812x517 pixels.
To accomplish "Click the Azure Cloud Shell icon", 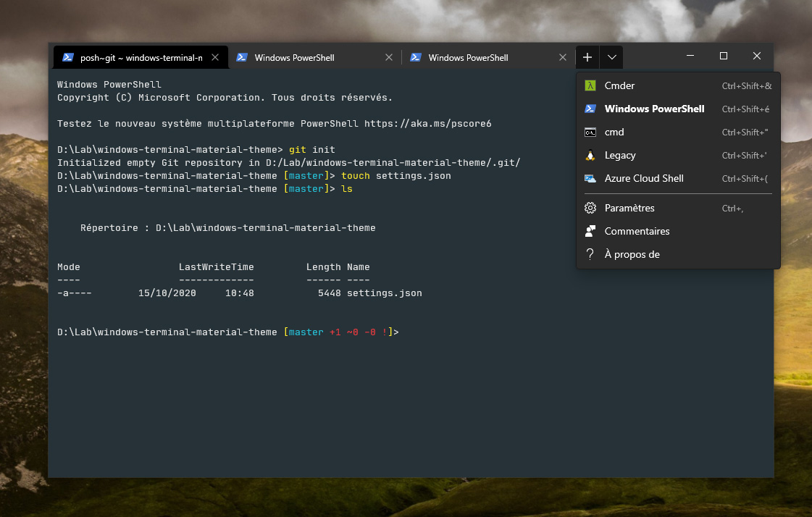I will point(590,179).
